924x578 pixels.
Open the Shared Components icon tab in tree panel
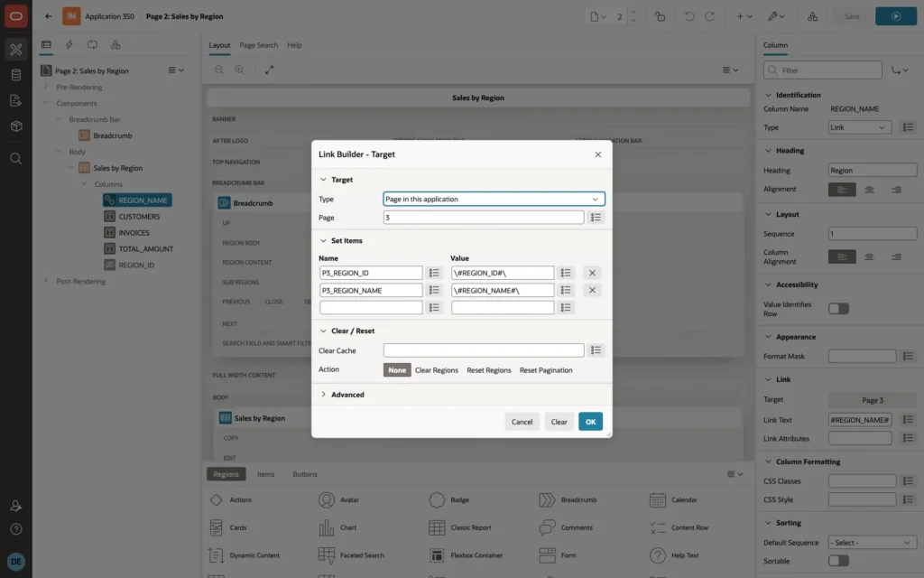click(x=115, y=45)
